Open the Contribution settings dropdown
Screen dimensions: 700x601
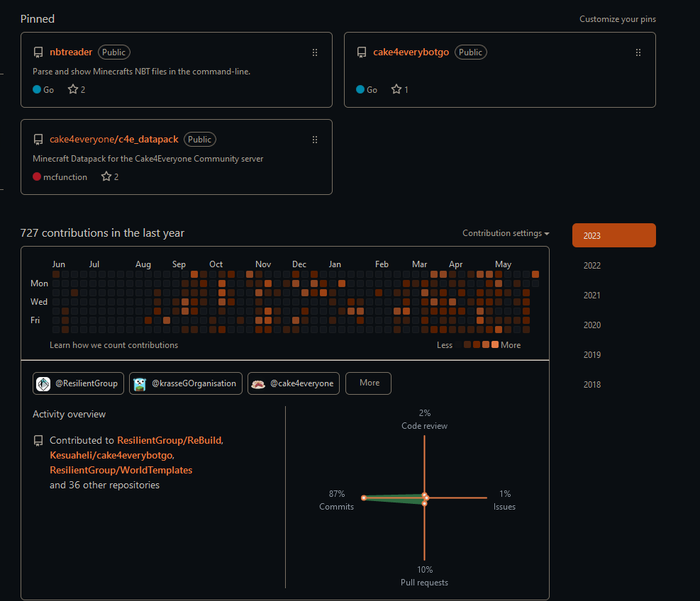(505, 232)
